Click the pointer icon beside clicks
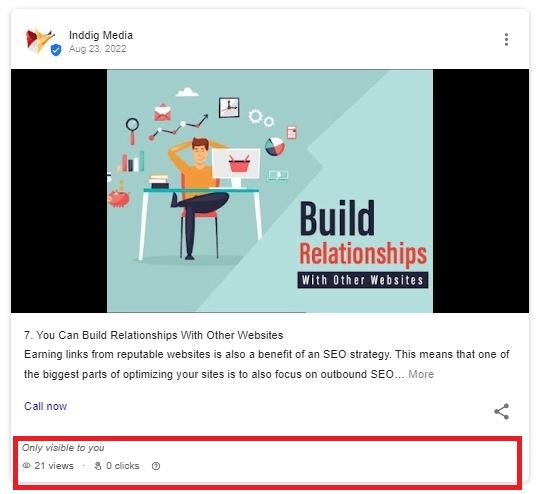 (x=98, y=466)
